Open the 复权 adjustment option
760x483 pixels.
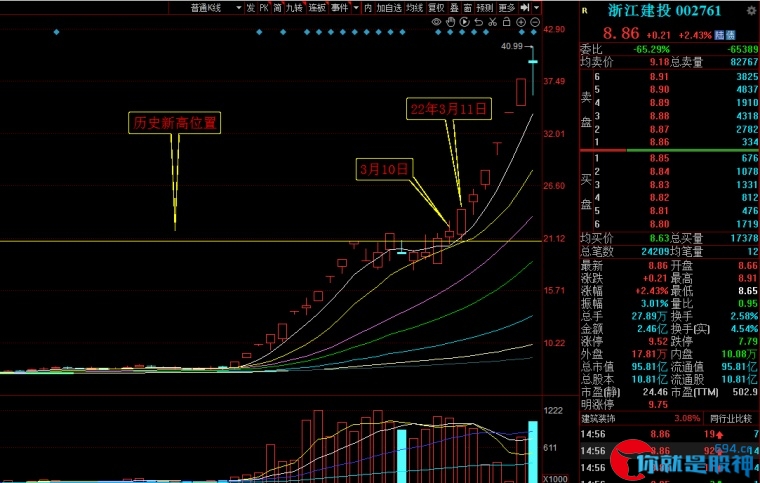click(x=437, y=8)
